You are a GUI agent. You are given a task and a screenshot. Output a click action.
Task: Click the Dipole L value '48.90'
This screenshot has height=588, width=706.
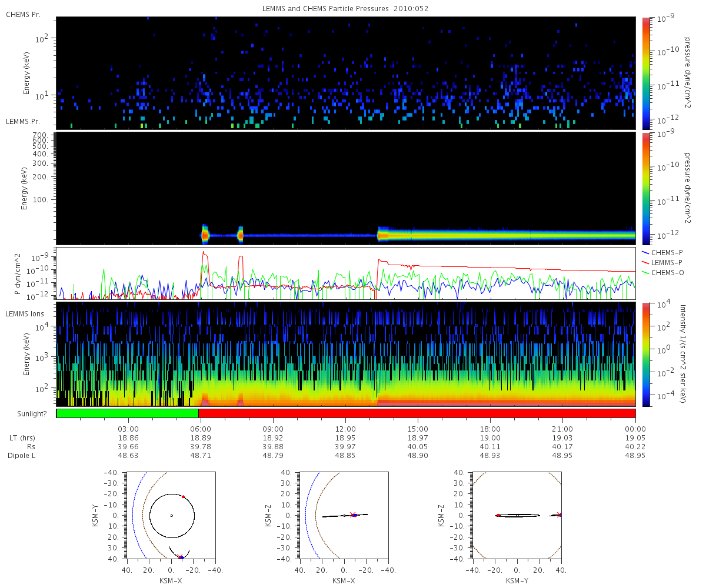[x=418, y=456]
